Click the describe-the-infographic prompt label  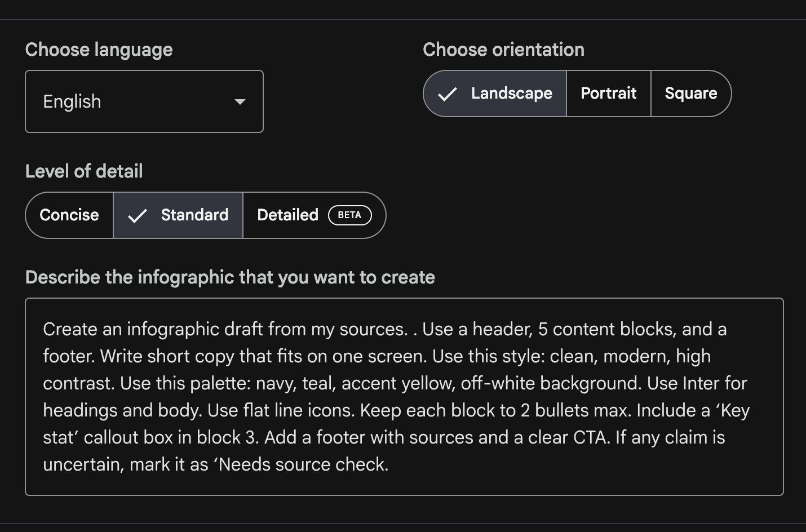tap(230, 277)
